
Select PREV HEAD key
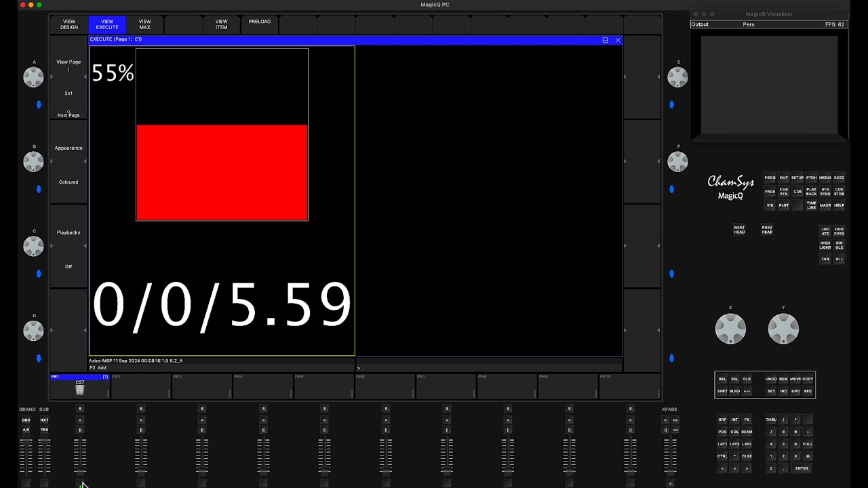tap(767, 230)
